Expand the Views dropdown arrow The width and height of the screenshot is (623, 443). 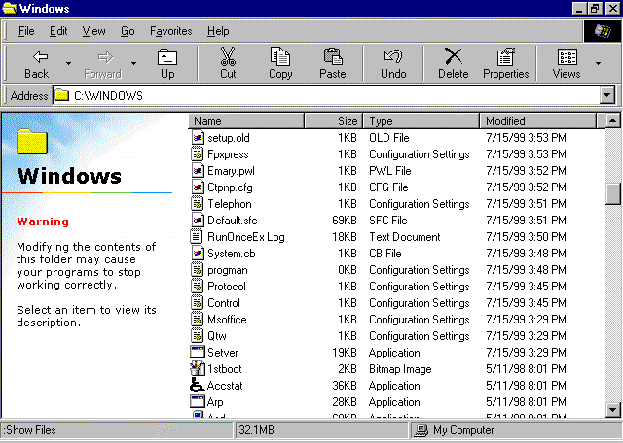599,63
